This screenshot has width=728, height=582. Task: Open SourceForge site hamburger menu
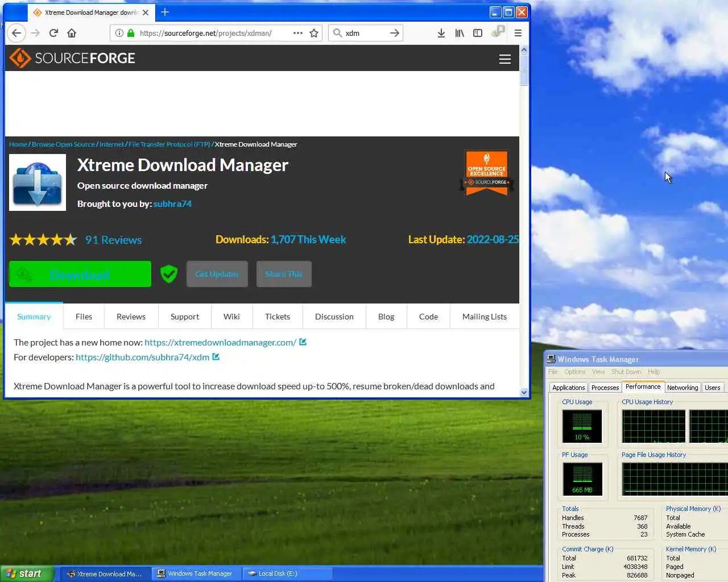pos(504,59)
